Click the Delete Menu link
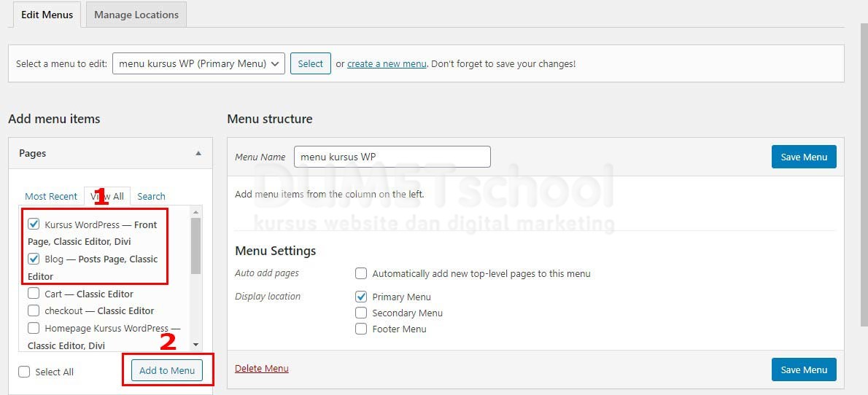The width and height of the screenshot is (868, 395). point(262,369)
